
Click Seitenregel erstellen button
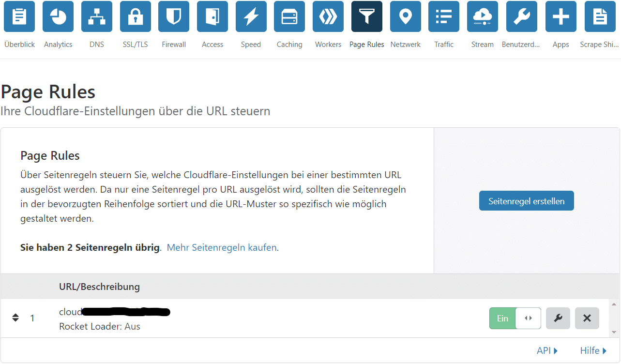527,201
